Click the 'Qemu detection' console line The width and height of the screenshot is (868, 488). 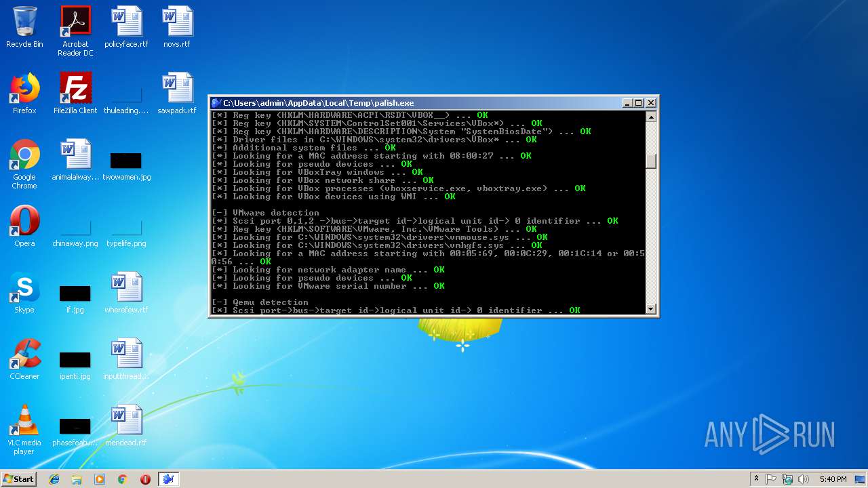[x=260, y=302]
